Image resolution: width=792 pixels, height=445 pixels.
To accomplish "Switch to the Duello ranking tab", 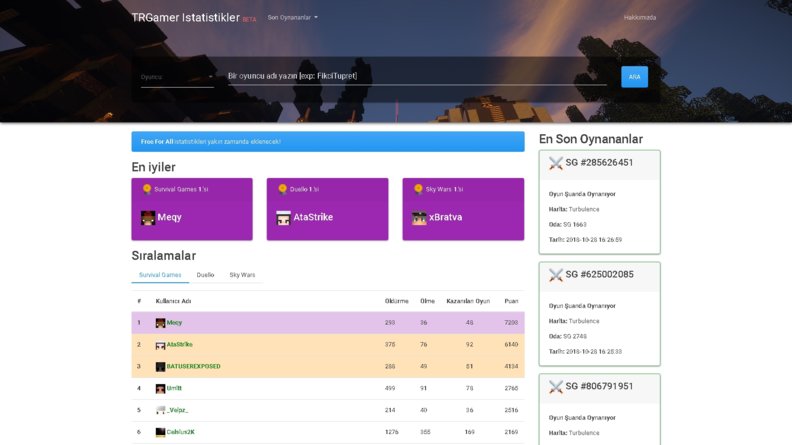I will [x=205, y=275].
